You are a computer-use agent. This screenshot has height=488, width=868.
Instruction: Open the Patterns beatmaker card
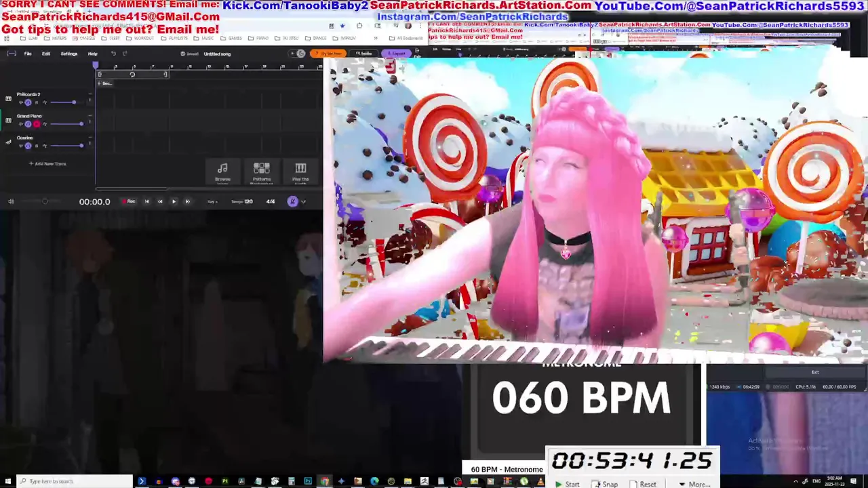coord(262,172)
